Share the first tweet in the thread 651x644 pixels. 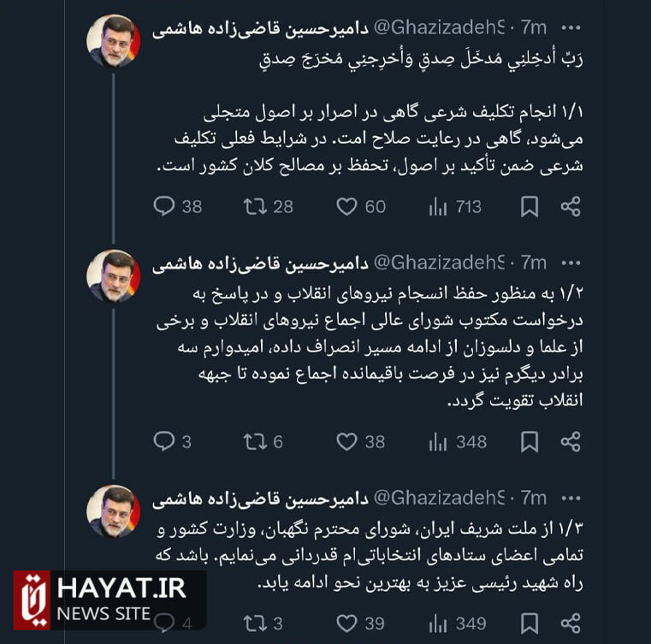571,206
